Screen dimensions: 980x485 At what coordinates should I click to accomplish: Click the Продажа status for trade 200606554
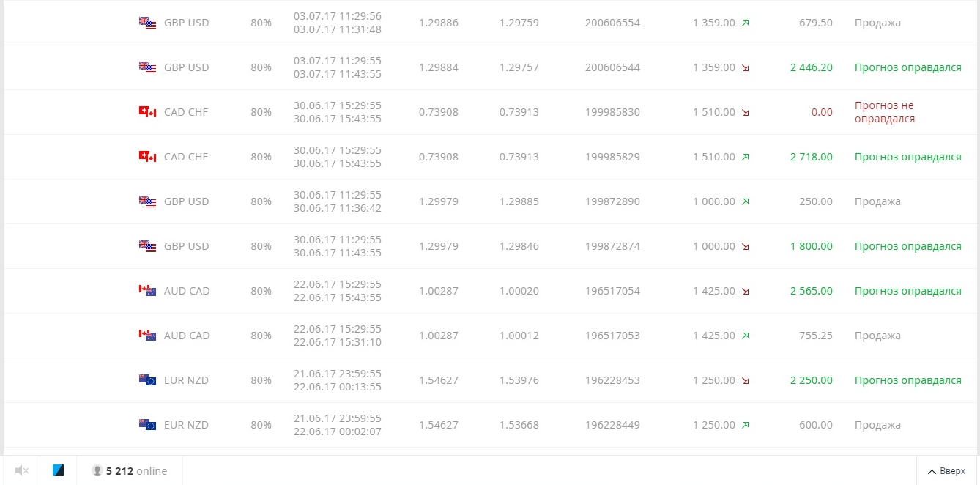(877, 23)
